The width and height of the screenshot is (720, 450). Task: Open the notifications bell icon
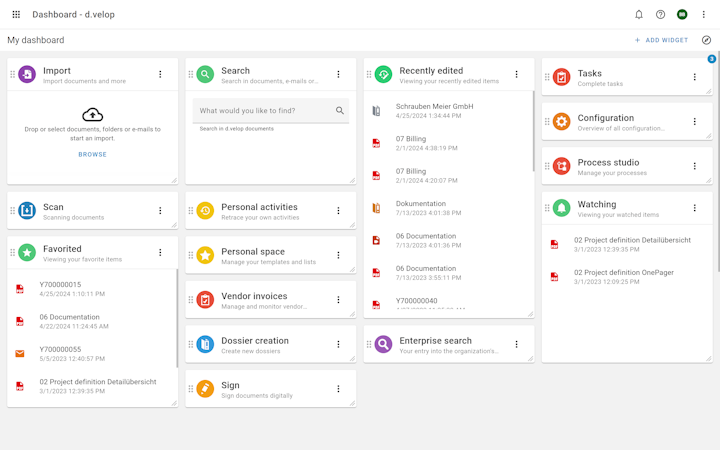pos(639,14)
